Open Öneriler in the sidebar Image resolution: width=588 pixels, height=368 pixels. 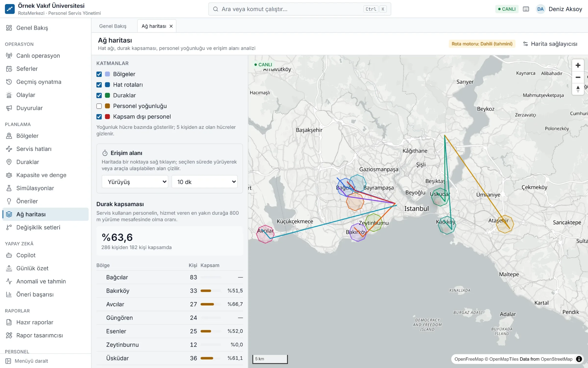(46, 201)
